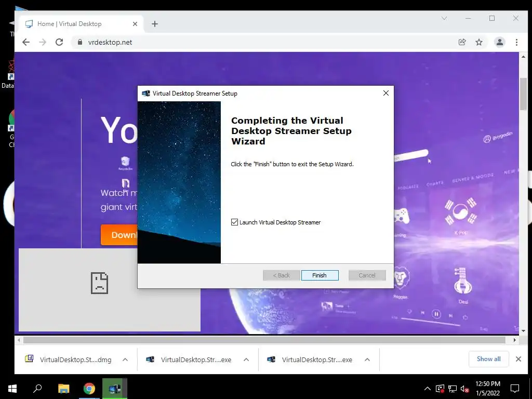Viewport: 532px width, 399px height.
Task: Click the muted volume tray icon
Action: pos(464,389)
